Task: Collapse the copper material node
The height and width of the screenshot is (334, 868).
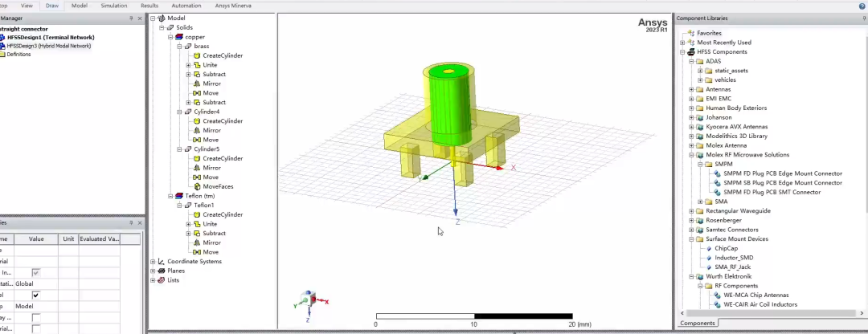Action: tap(170, 37)
